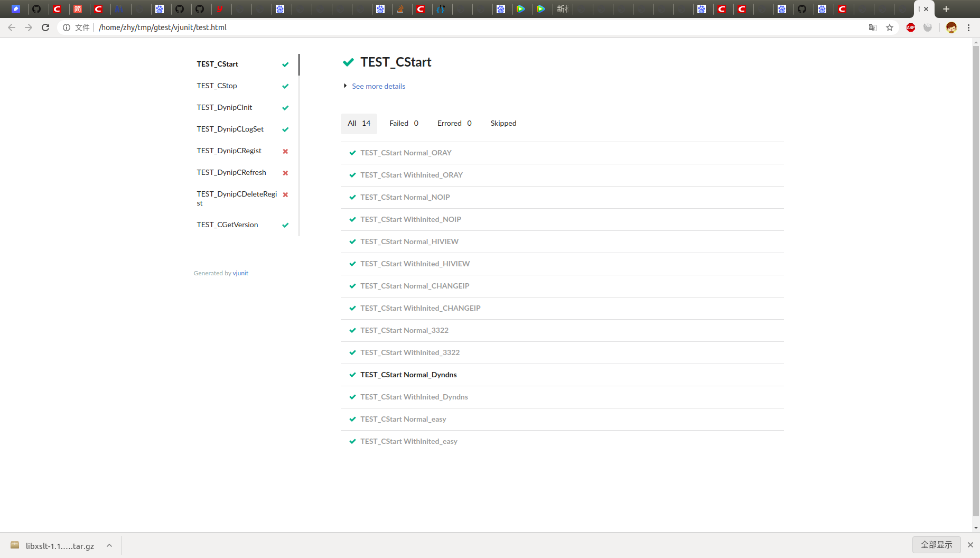
Task: Switch to the 简书 tab
Action: pos(78,9)
